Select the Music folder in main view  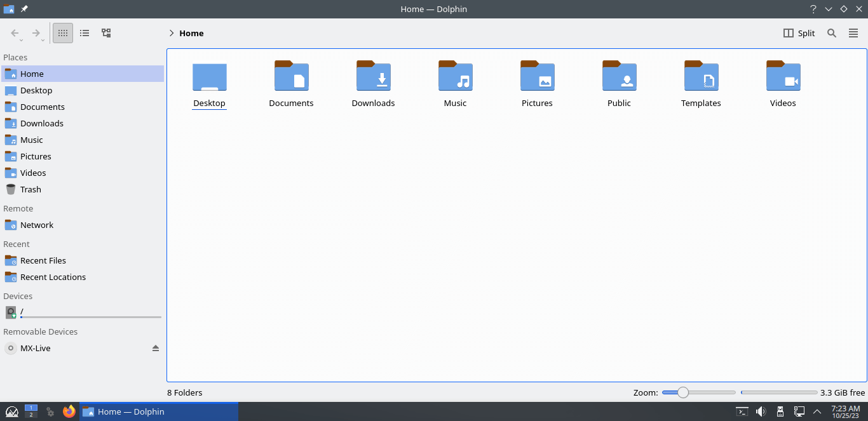(x=456, y=84)
